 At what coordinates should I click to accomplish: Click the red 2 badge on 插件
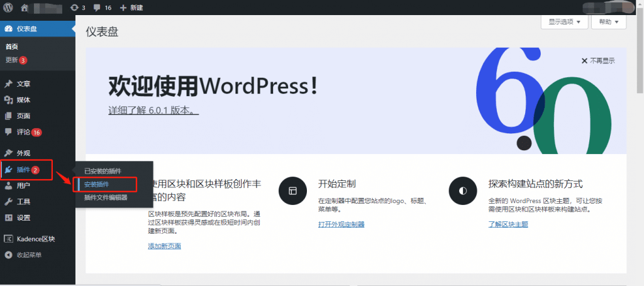35,170
